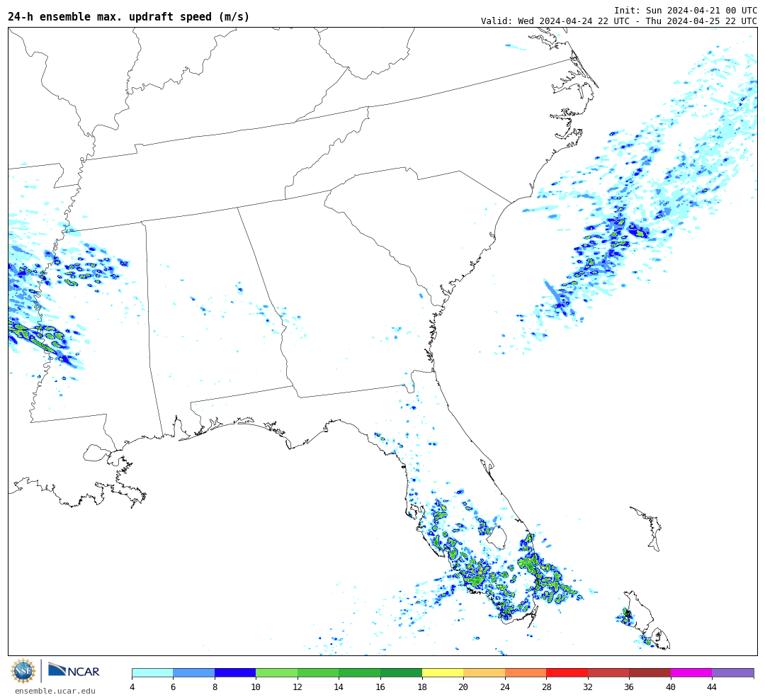The height and width of the screenshot is (700, 765).
Task: Pick the light orange 20–24 colorbar swatch
Action: [x=484, y=673]
